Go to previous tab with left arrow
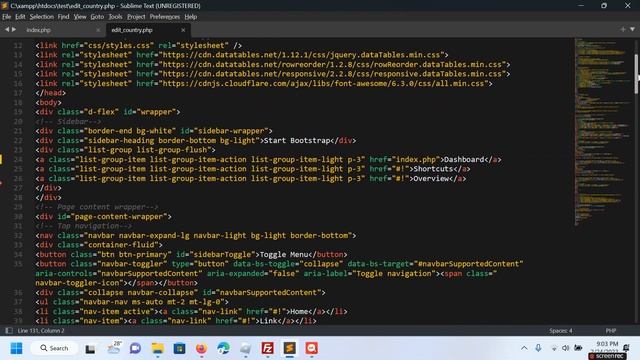 [x=7, y=30]
